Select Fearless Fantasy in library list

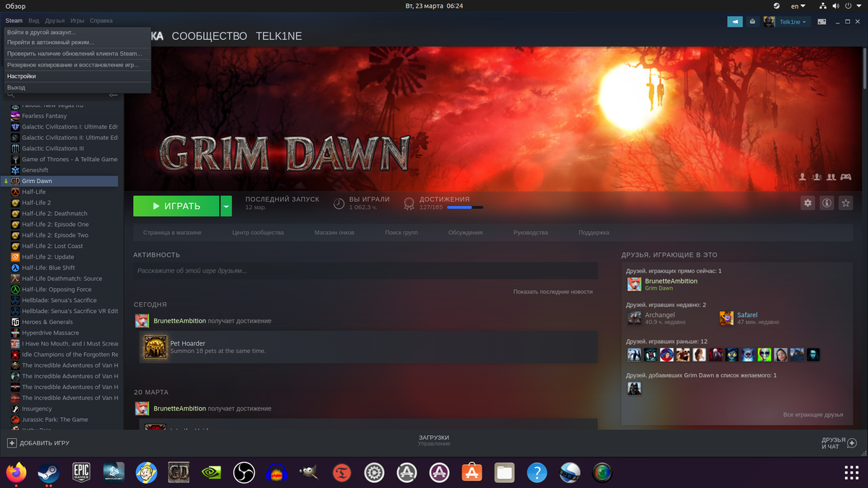coord(44,116)
